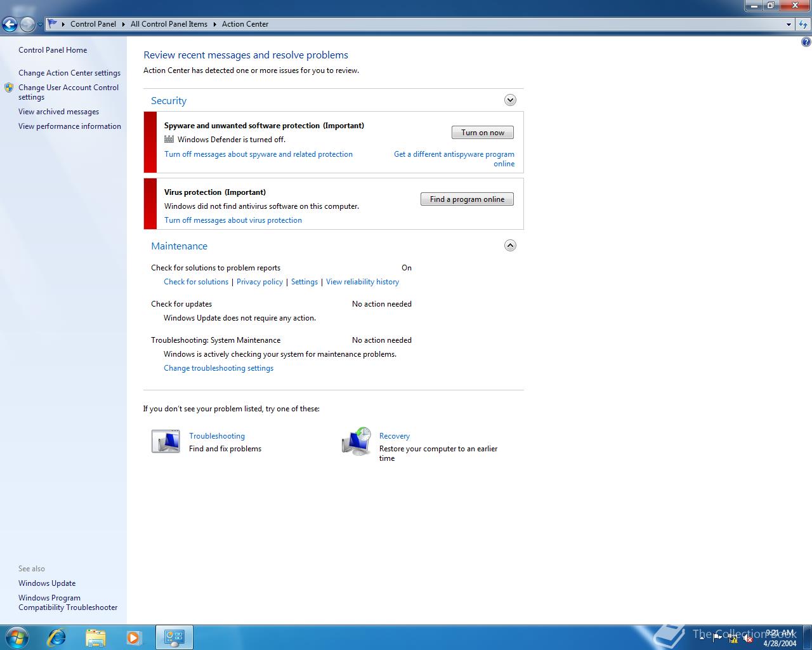Click 'Troubleshooting: System Maintenance' label
This screenshot has height=650, width=812.
tap(216, 340)
